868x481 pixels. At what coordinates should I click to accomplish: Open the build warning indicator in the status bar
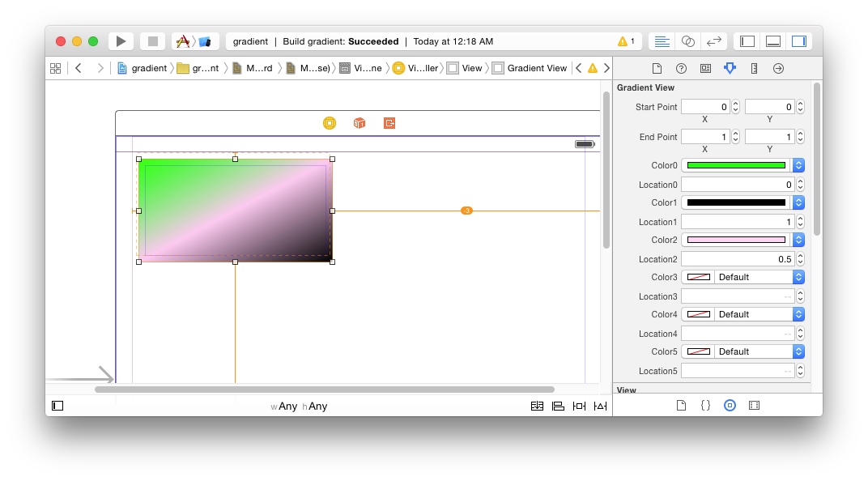click(627, 41)
